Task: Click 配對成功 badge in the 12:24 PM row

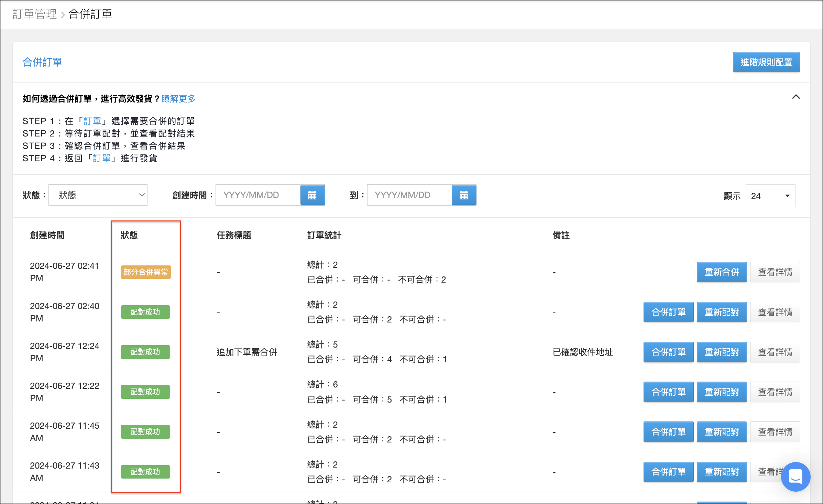Action: tap(145, 352)
